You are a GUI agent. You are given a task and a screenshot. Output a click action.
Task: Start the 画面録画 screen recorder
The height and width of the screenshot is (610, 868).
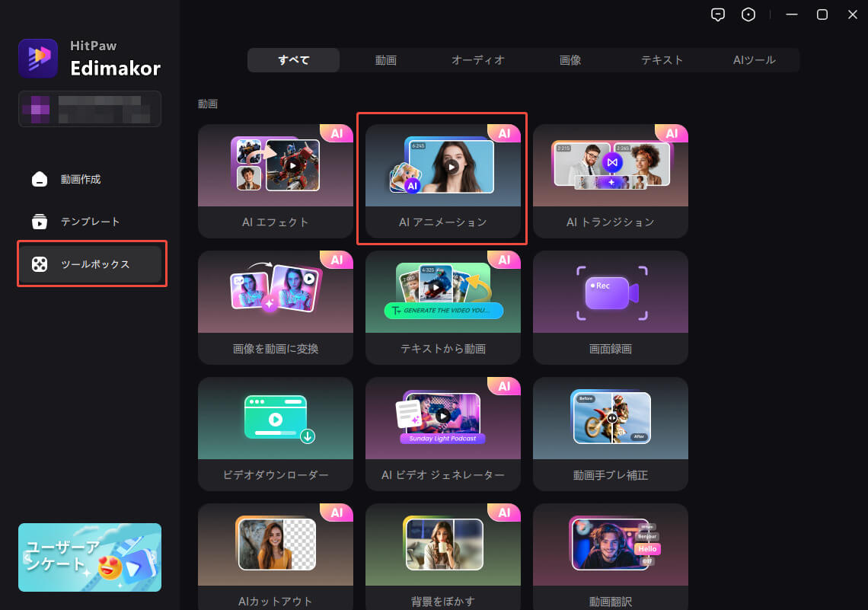click(610, 307)
